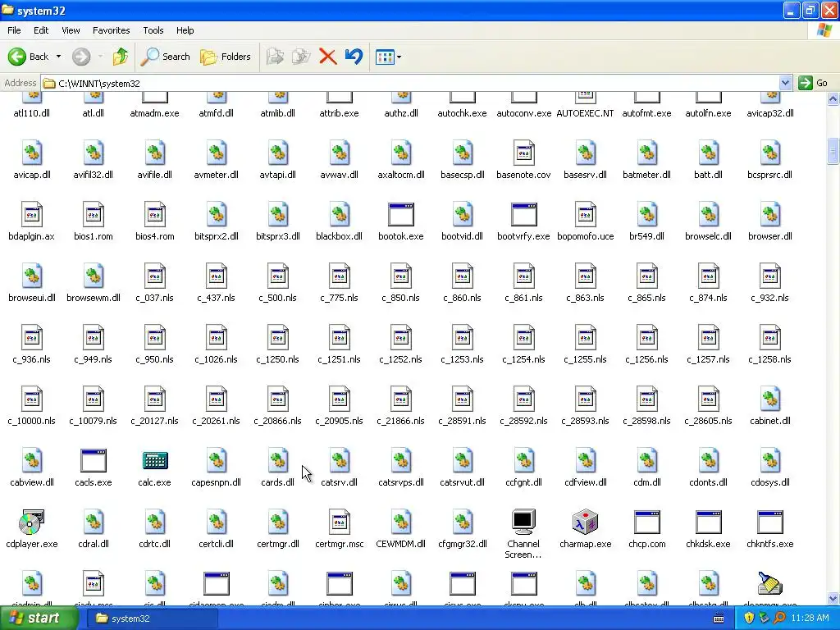Click the security shield tray icon
840x630 pixels.
pyautogui.click(x=749, y=619)
